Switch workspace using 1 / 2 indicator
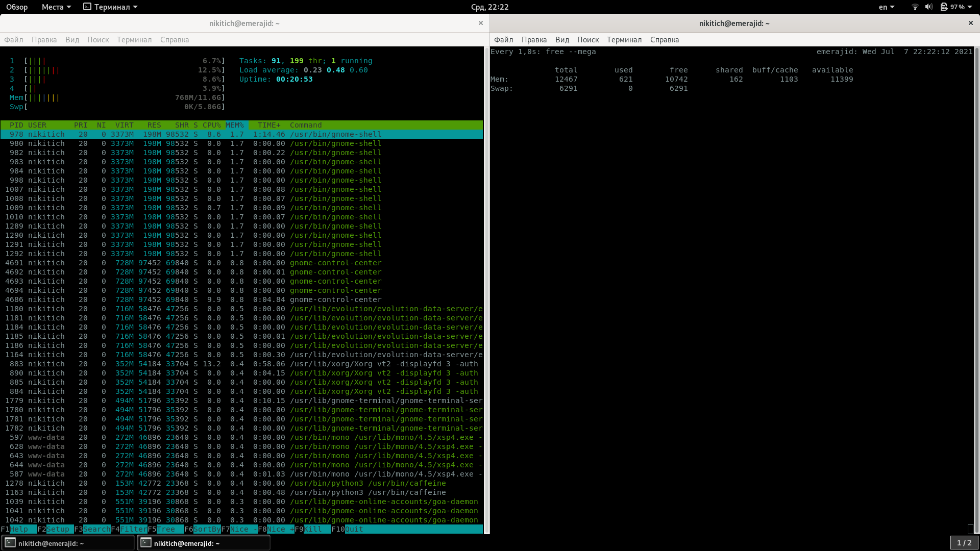 964,543
